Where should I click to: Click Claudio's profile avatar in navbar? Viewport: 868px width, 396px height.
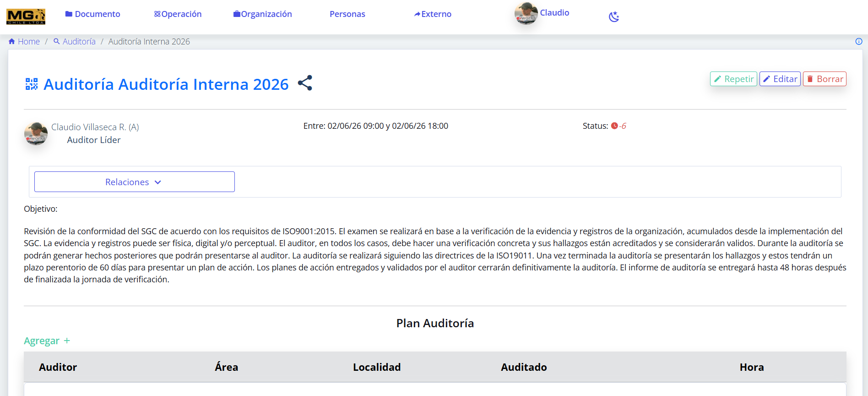click(526, 14)
